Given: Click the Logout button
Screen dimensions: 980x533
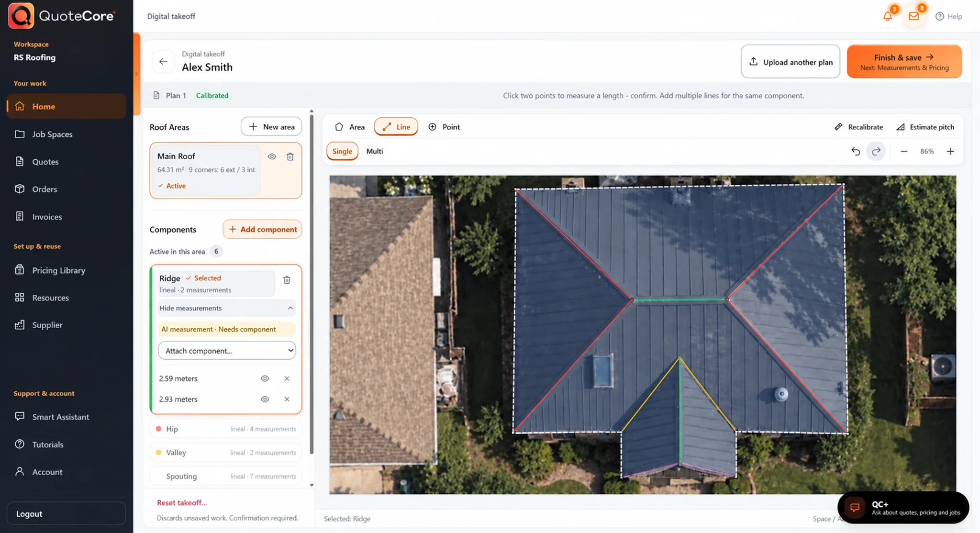Looking at the screenshot, I should pyautogui.click(x=66, y=513).
